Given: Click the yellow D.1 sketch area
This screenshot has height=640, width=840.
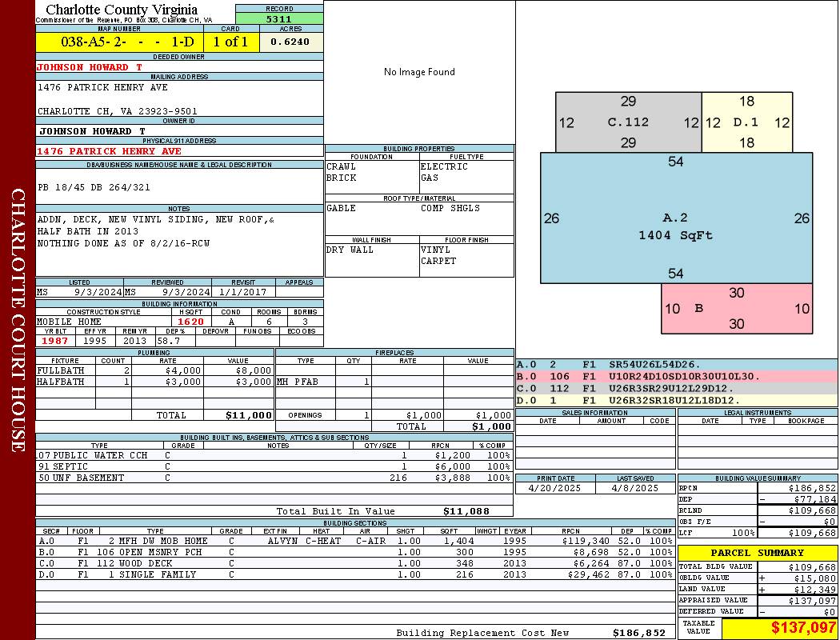Looking at the screenshot, I should coord(746,122).
